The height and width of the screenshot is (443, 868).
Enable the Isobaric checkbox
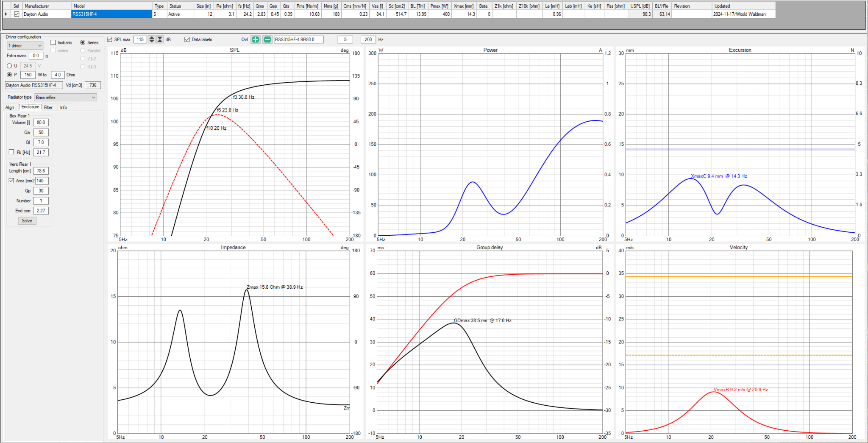(x=53, y=42)
